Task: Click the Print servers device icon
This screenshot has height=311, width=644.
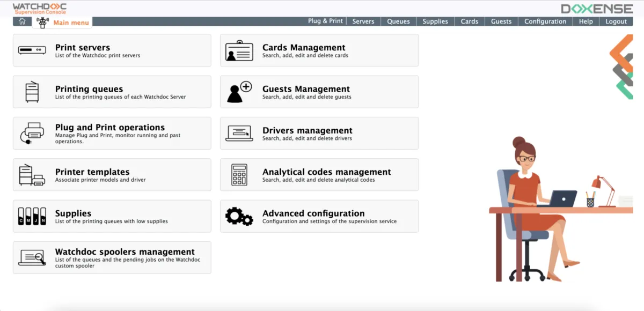Action: (32, 50)
